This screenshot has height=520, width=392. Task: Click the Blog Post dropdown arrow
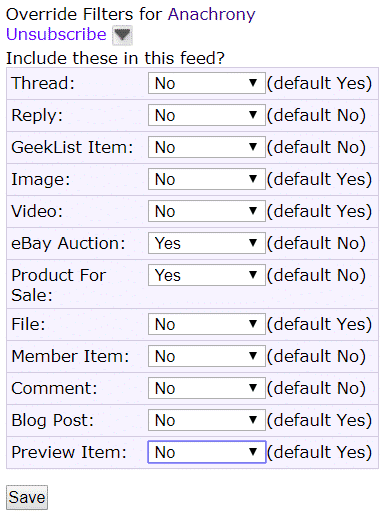pos(253,419)
